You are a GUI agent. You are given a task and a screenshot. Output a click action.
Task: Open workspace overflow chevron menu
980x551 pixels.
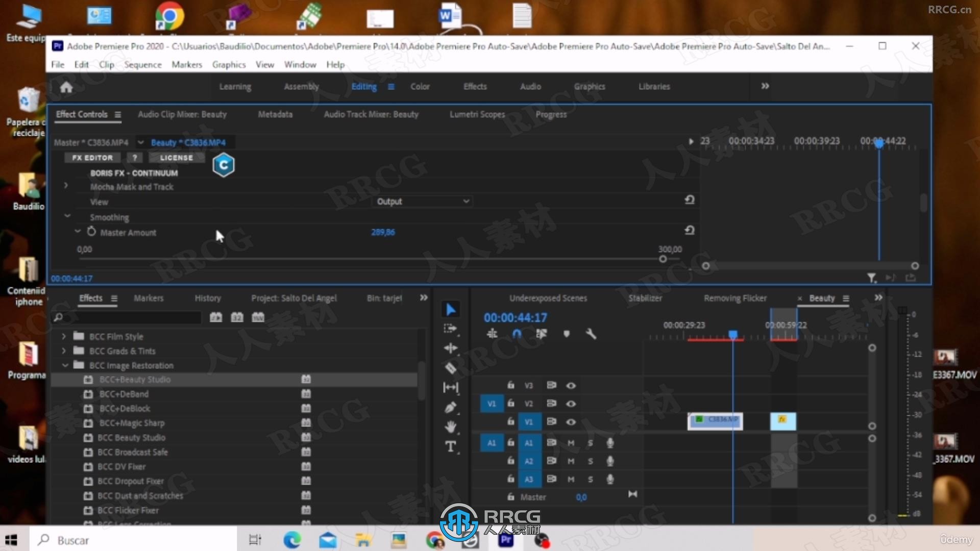(765, 86)
